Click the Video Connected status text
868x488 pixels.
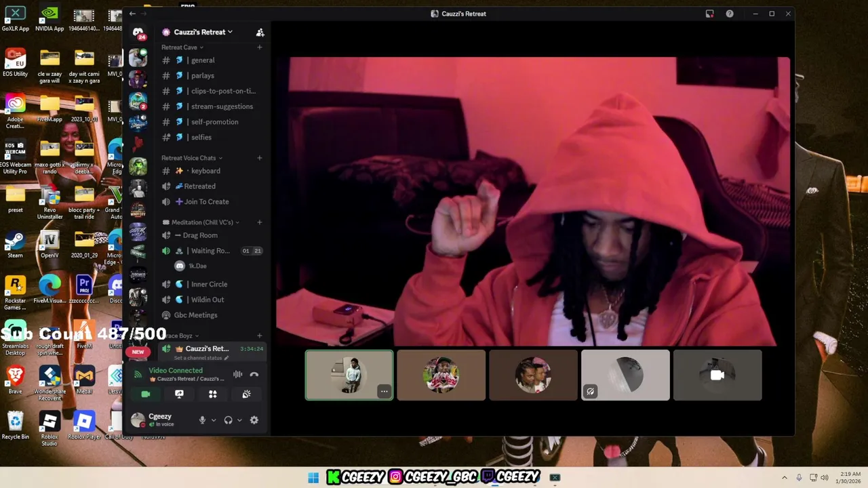pos(176,371)
